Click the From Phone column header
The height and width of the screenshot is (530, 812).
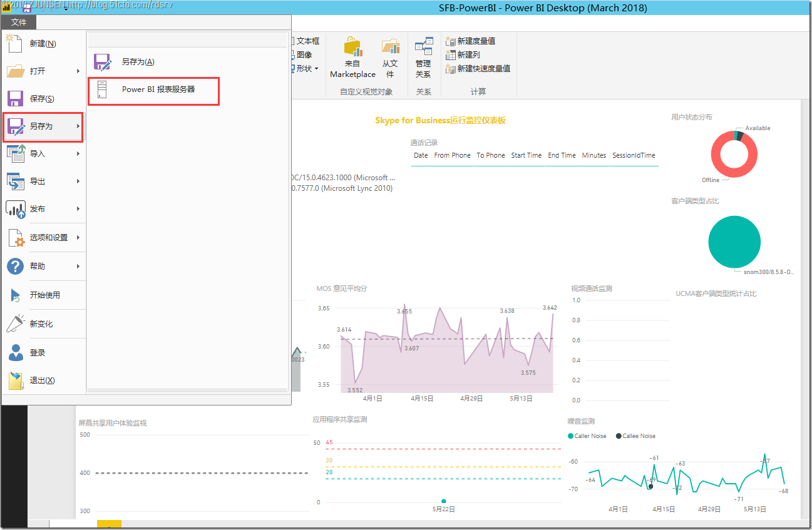[452, 155]
